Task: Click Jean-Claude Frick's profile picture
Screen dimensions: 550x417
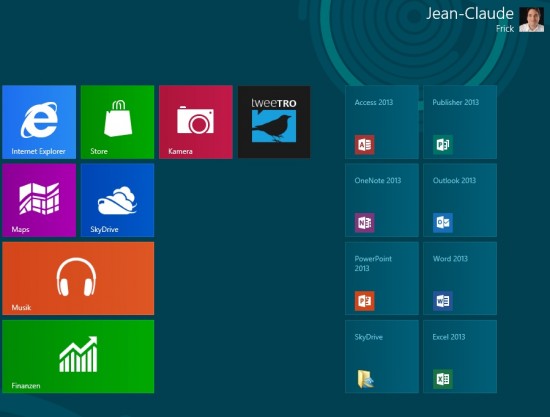Action: [x=531, y=20]
